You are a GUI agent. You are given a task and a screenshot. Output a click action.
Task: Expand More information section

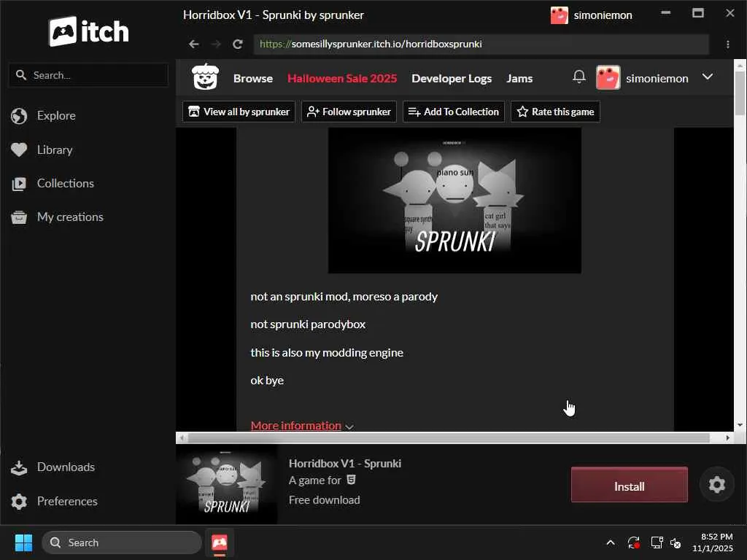click(301, 425)
